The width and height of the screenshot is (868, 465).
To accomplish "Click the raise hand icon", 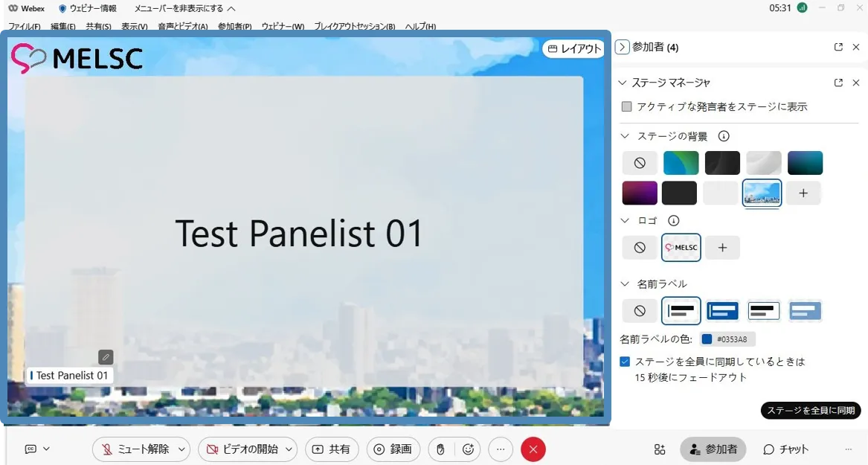I will [x=440, y=449].
